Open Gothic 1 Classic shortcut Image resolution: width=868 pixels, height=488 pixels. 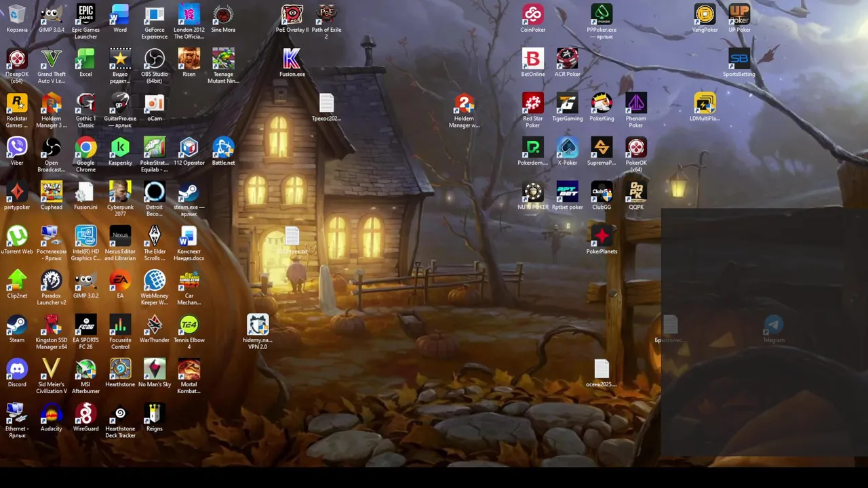pos(85,110)
